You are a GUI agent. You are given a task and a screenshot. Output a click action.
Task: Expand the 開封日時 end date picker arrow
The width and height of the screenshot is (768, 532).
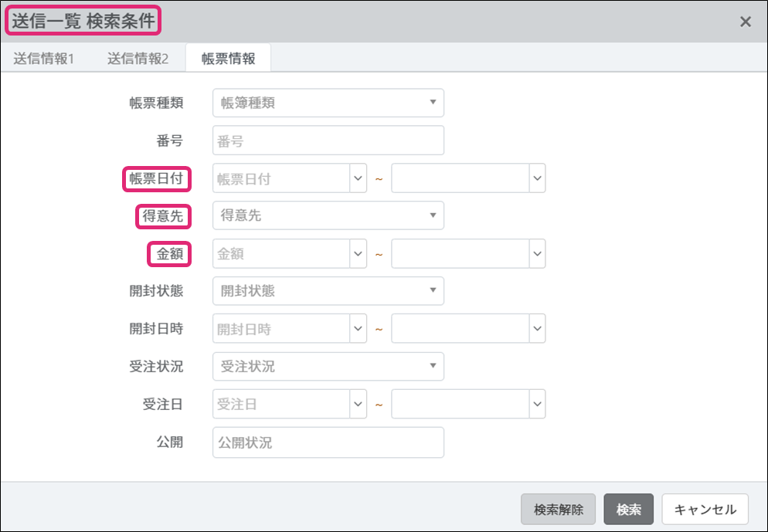coord(538,329)
